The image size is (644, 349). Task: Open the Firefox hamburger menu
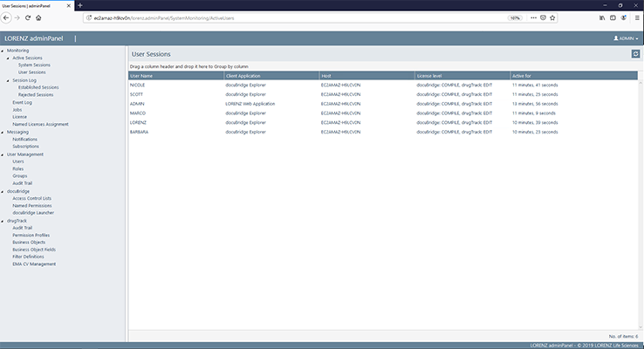pyautogui.click(x=637, y=17)
